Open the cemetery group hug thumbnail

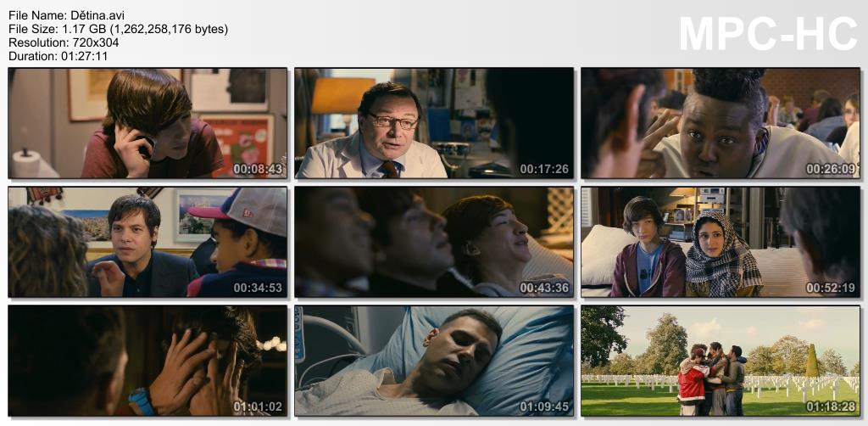tap(720, 361)
